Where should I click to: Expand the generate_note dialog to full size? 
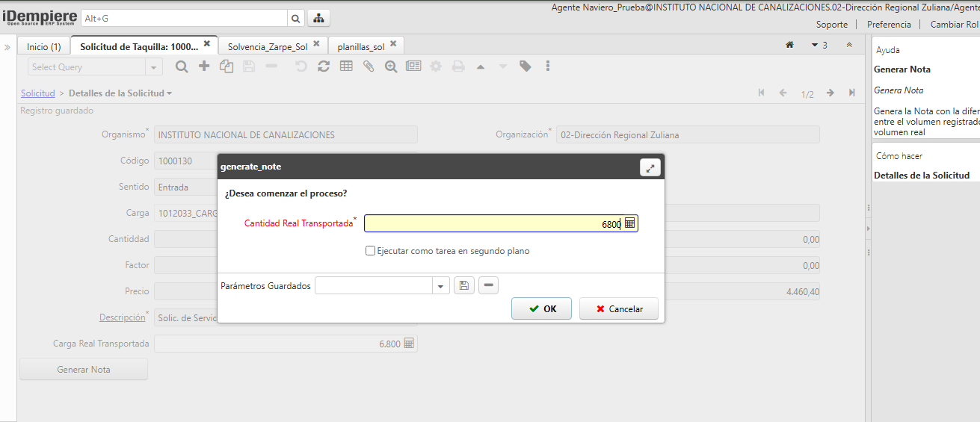click(650, 168)
